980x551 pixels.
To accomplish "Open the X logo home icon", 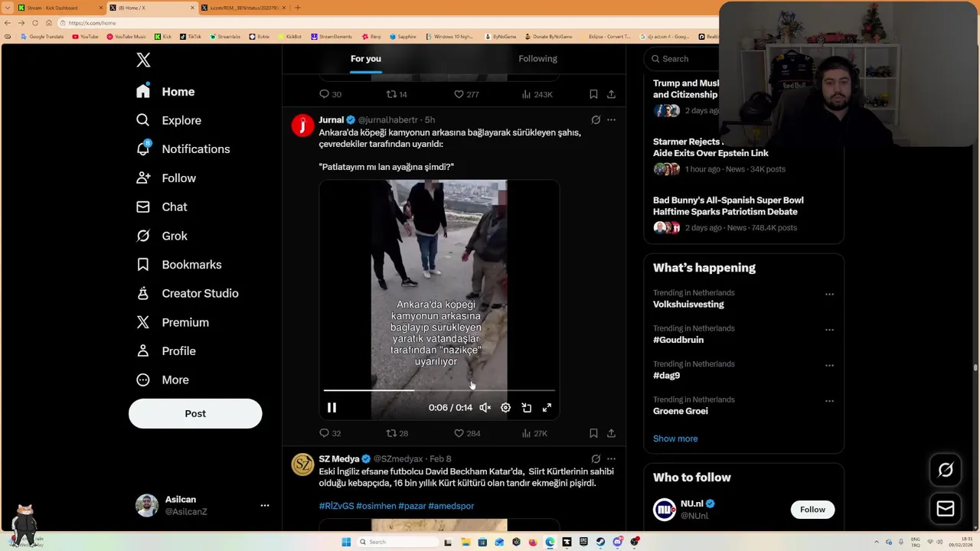I will click(x=143, y=60).
